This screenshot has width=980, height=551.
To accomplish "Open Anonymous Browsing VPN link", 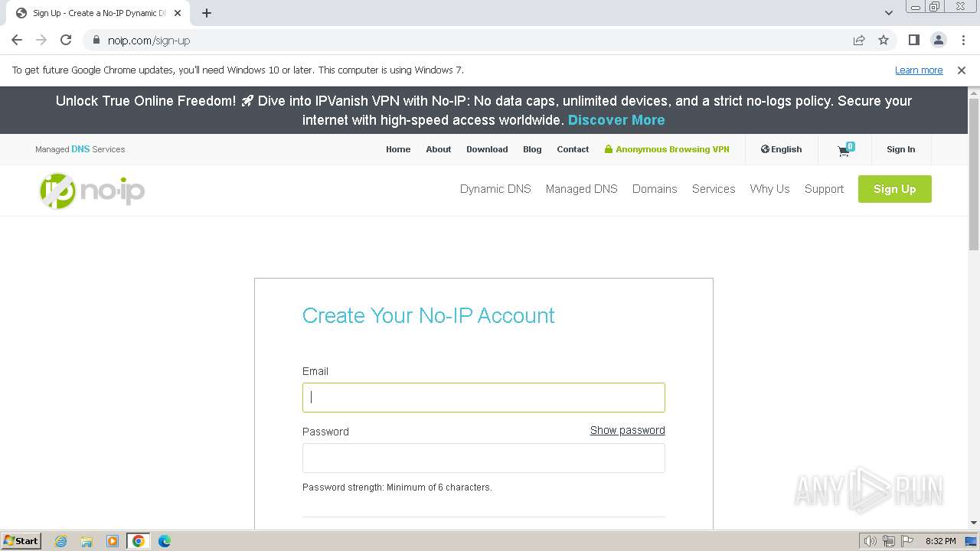I will tap(667, 149).
